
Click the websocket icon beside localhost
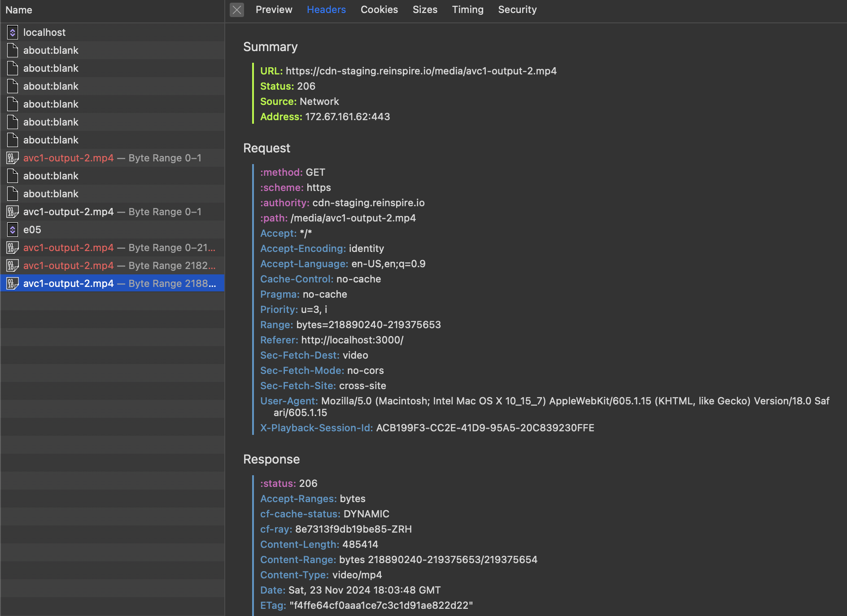[12, 32]
